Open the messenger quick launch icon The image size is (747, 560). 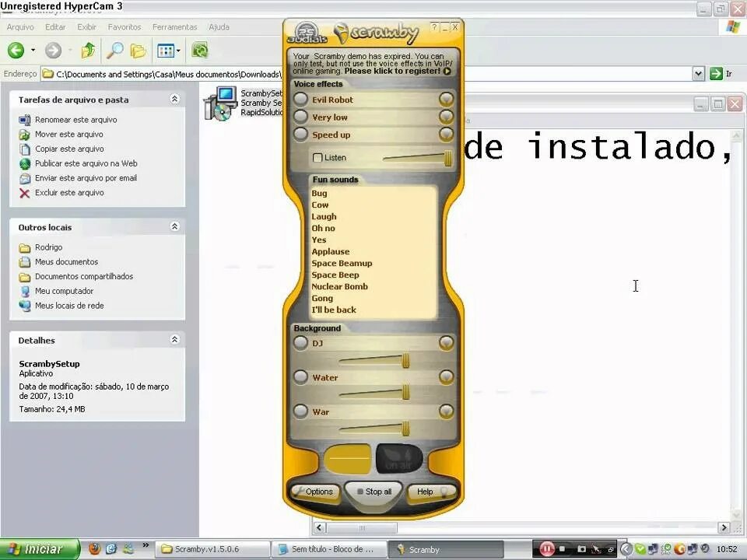[128, 548]
